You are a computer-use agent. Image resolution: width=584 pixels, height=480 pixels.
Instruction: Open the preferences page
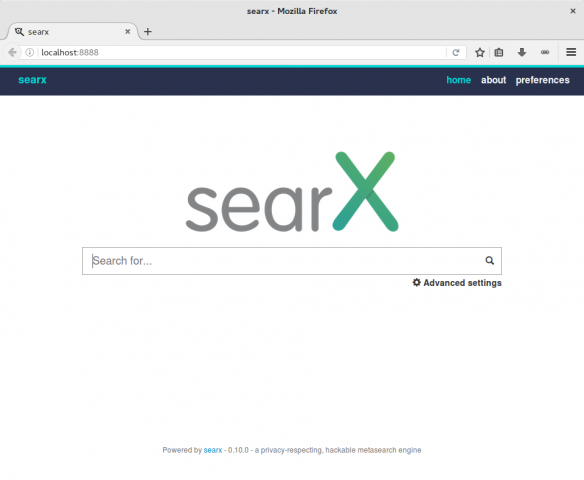pos(542,80)
